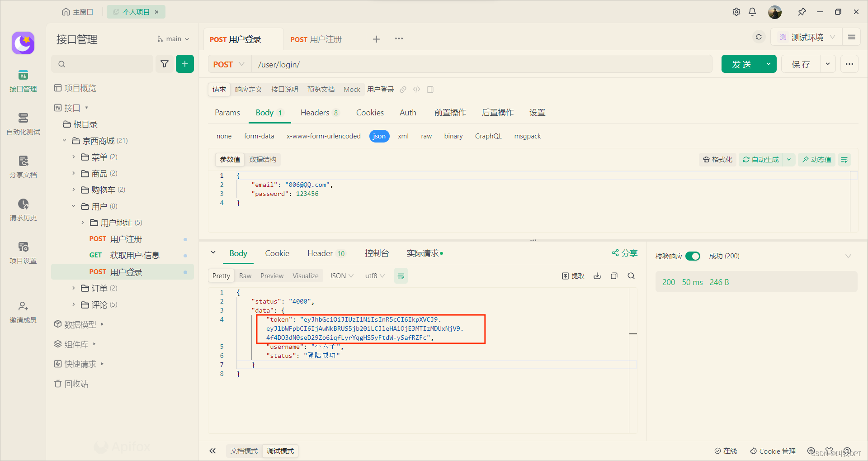868x461 pixels.
Task: Click the filter funnel icon
Action: (x=165, y=64)
